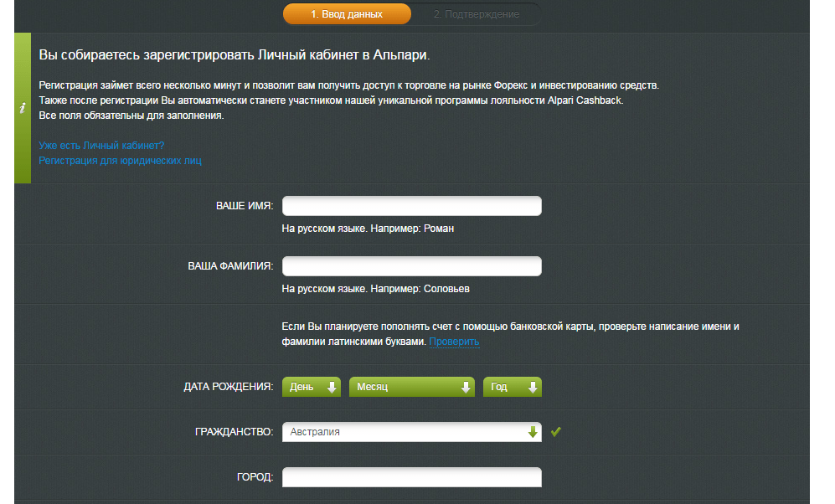This screenshot has height=504, width=835.
Task: Open the 'День' birth date dropdown
Action: click(x=311, y=387)
